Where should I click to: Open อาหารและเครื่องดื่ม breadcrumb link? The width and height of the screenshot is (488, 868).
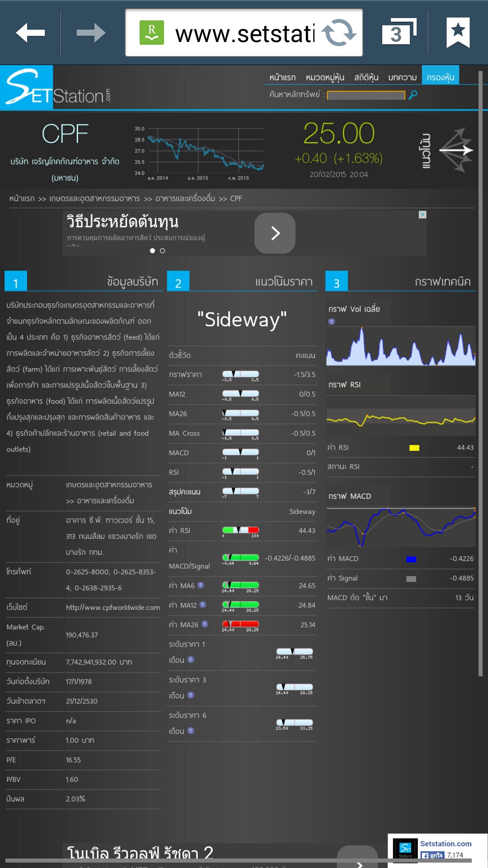click(x=185, y=198)
